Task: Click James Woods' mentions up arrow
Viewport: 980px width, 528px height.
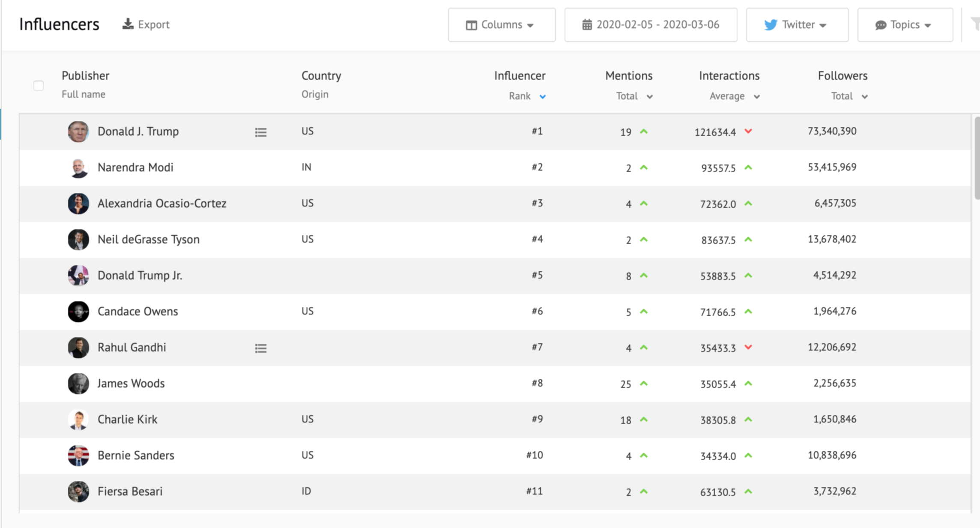Action: pyautogui.click(x=644, y=384)
